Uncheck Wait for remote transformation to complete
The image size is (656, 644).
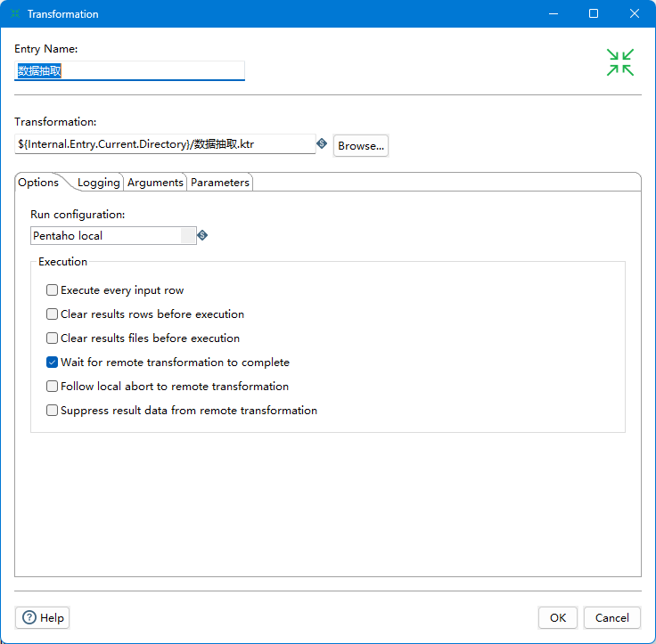pos(53,363)
